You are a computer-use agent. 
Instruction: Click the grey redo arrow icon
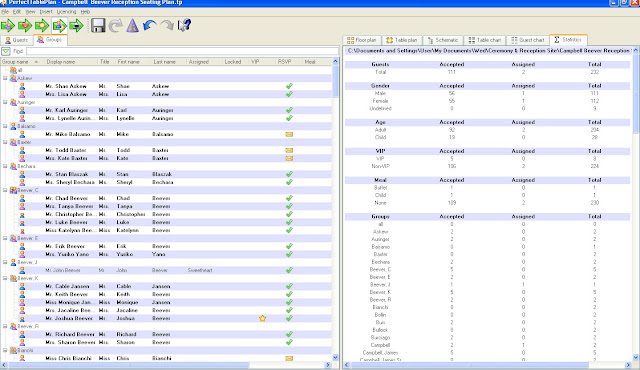click(x=167, y=25)
